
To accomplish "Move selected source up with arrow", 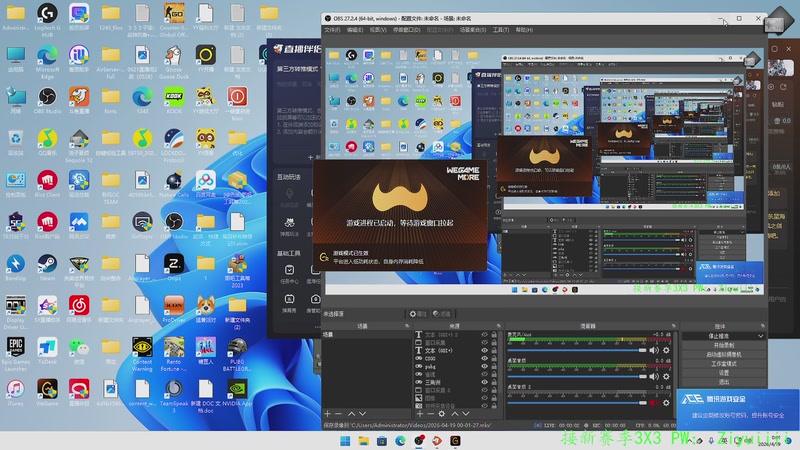I will [x=455, y=413].
